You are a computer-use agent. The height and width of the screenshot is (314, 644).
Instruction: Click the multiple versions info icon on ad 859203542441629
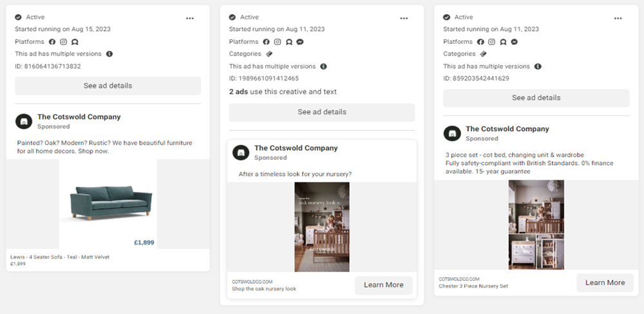point(538,66)
